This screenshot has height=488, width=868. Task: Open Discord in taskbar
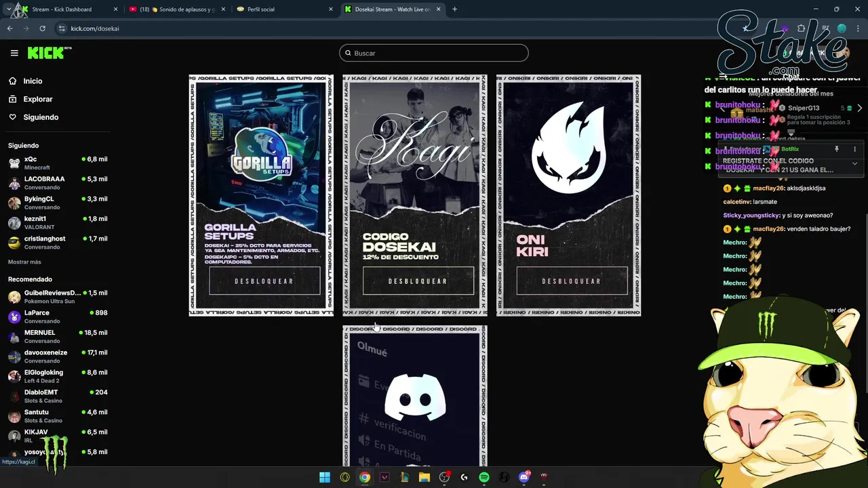(x=524, y=477)
